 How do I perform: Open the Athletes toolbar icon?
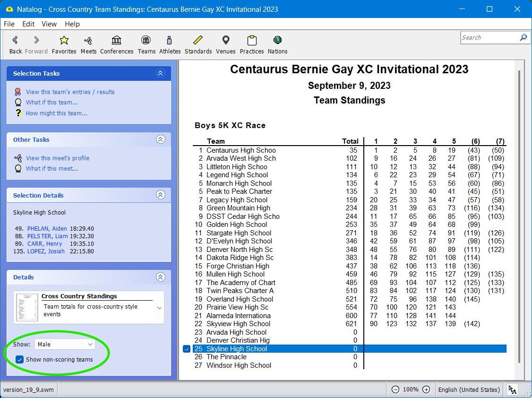tap(170, 45)
